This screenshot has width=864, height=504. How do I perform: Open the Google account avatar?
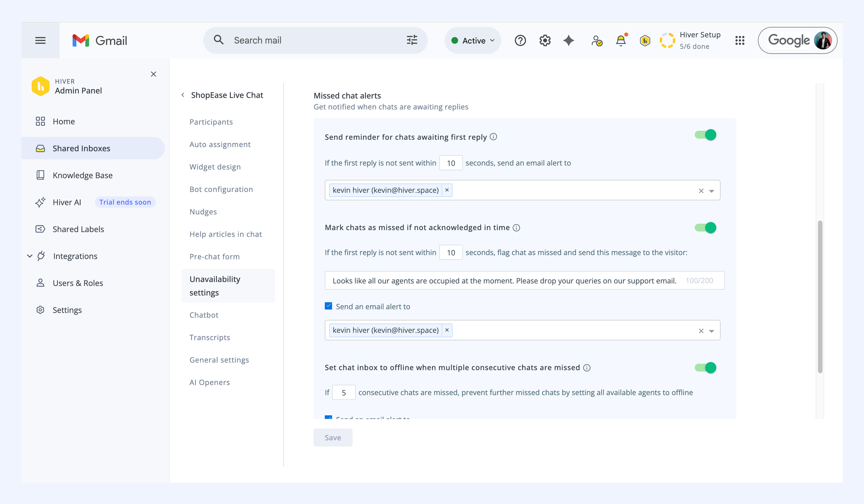click(822, 40)
